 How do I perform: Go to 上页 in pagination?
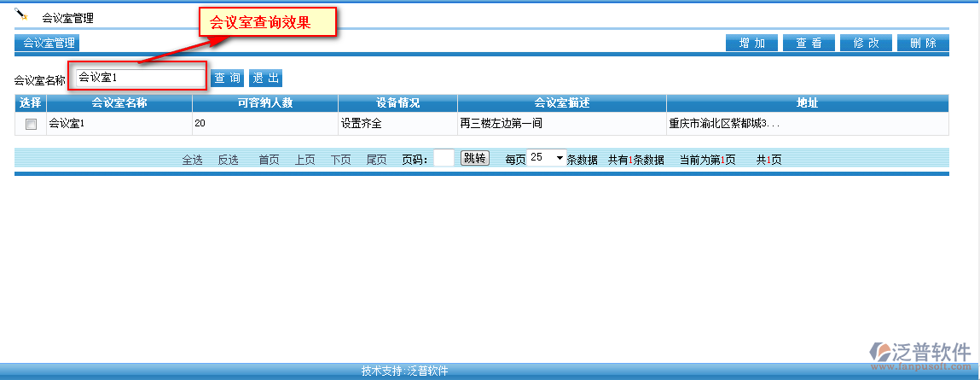tap(305, 160)
